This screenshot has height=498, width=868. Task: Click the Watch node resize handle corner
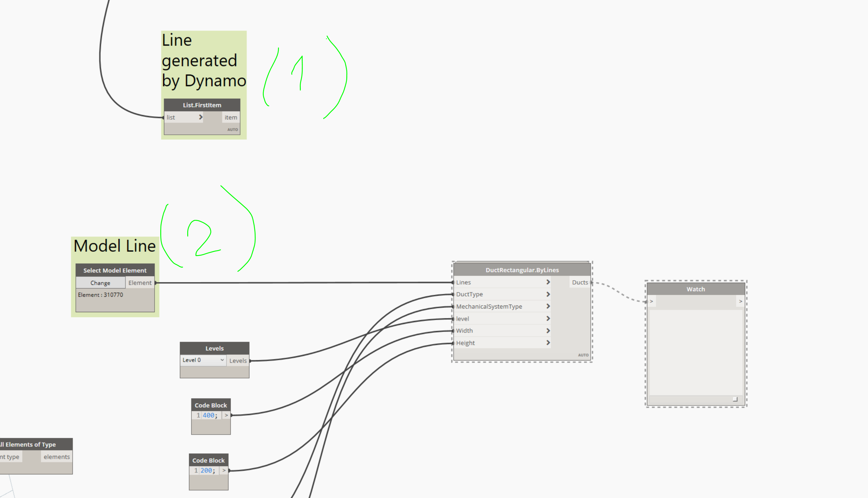[735, 399]
